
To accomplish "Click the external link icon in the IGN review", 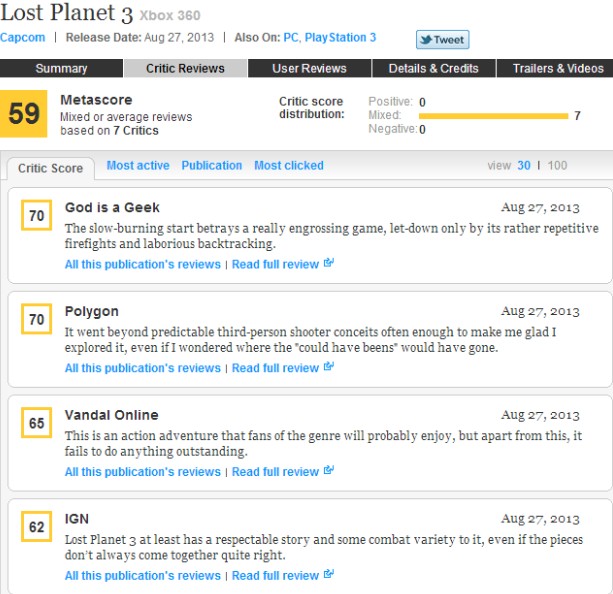I will 329,574.
